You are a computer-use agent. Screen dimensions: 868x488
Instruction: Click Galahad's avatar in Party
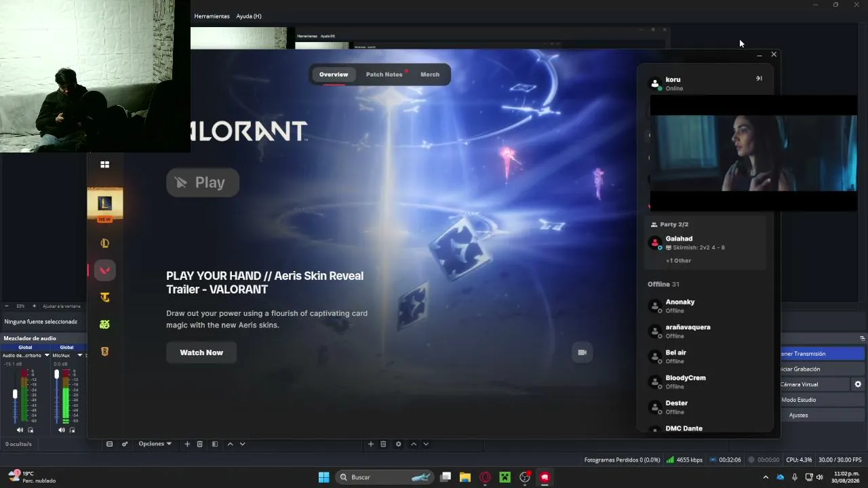click(x=655, y=243)
